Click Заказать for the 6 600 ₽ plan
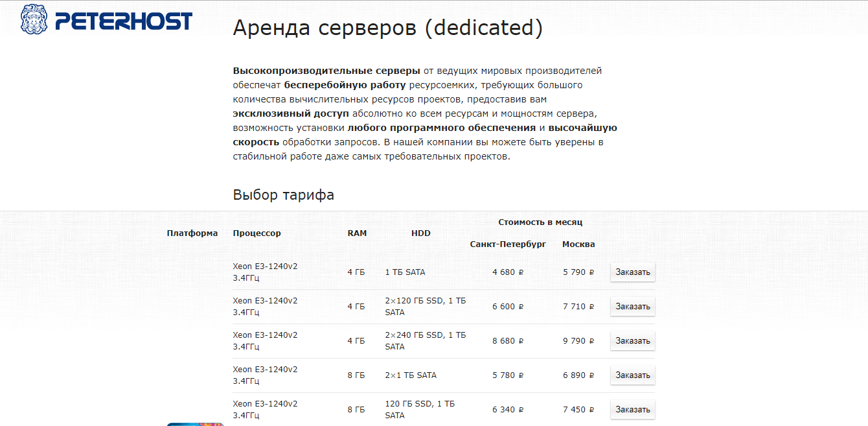This screenshot has height=426, width=868. [x=632, y=307]
